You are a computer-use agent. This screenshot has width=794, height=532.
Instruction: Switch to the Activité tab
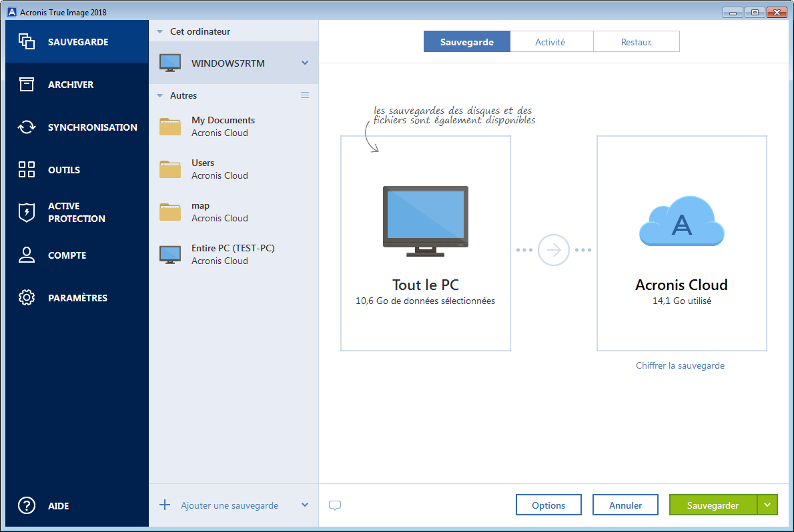551,41
